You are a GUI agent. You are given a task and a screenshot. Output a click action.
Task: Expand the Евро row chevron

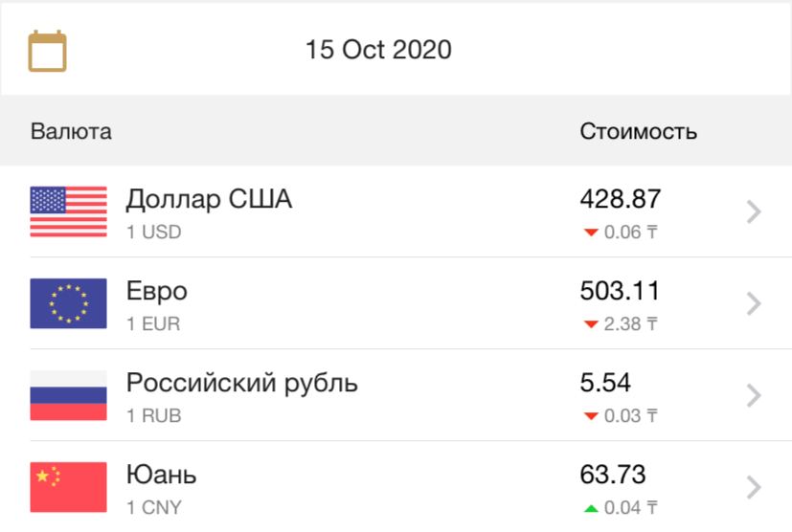tap(754, 303)
